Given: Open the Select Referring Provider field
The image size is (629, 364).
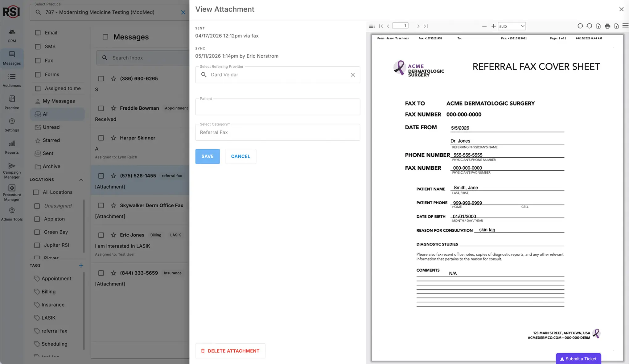Looking at the screenshot, I should [277, 75].
